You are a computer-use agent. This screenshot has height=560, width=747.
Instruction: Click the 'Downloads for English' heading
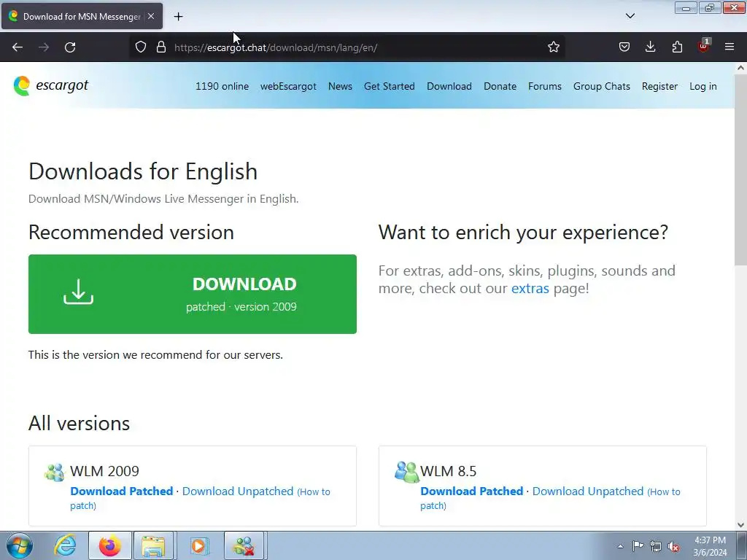coord(143,171)
